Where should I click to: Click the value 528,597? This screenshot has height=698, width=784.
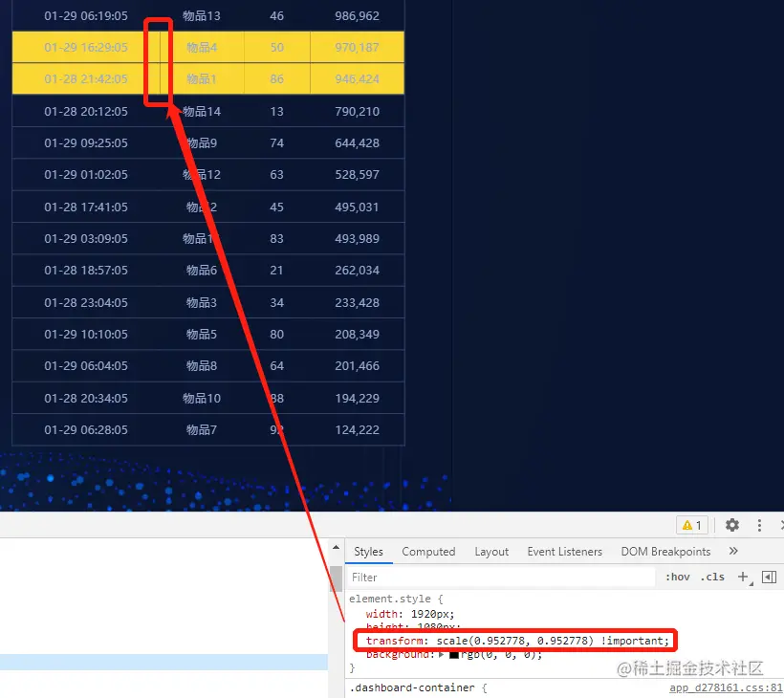(x=357, y=174)
